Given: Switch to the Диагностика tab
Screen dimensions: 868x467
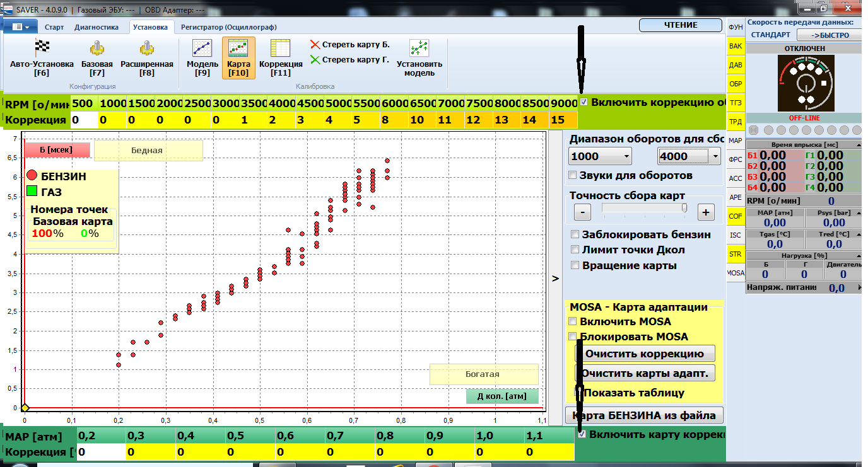Looking at the screenshot, I should click(x=97, y=27).
